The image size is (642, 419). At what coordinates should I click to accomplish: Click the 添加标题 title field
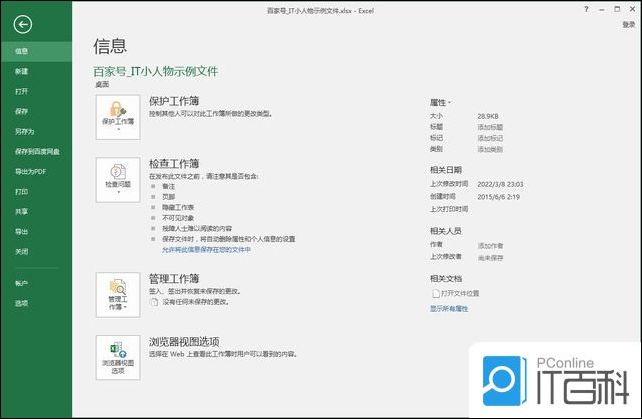(490, 127)
